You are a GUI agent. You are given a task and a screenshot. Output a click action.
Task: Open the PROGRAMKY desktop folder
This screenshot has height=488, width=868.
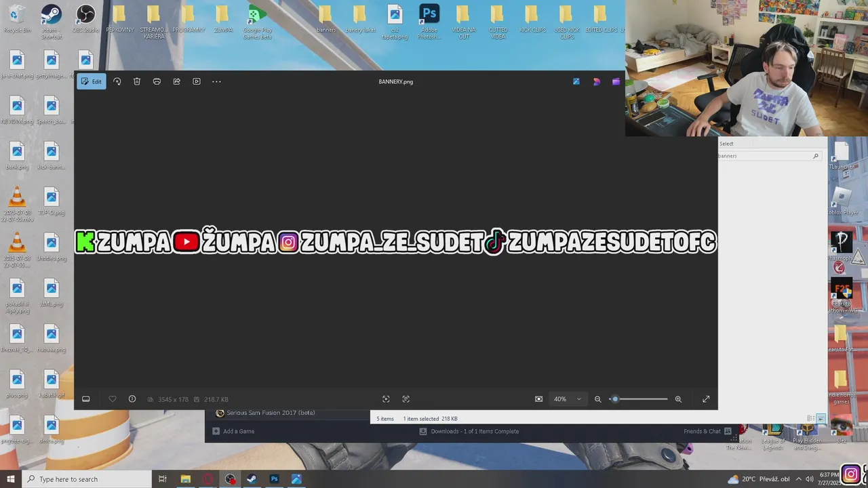[189, 19]
